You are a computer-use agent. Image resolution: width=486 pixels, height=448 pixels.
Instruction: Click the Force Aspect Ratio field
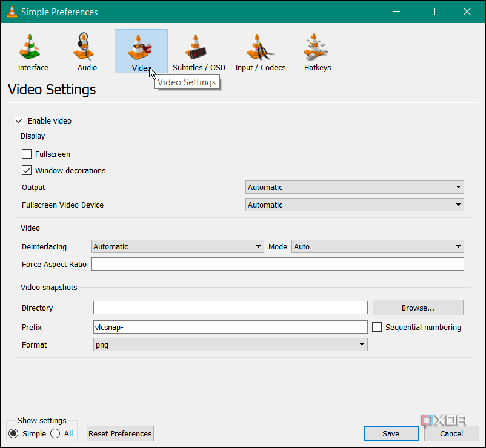coord(278,264)
